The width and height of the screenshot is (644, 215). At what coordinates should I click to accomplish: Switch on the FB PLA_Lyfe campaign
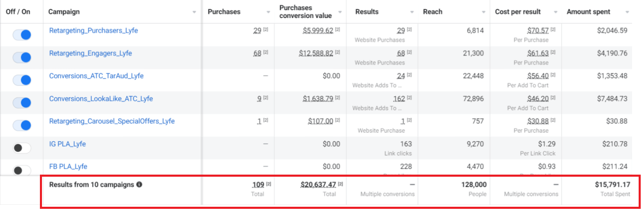tap(22, 170)
